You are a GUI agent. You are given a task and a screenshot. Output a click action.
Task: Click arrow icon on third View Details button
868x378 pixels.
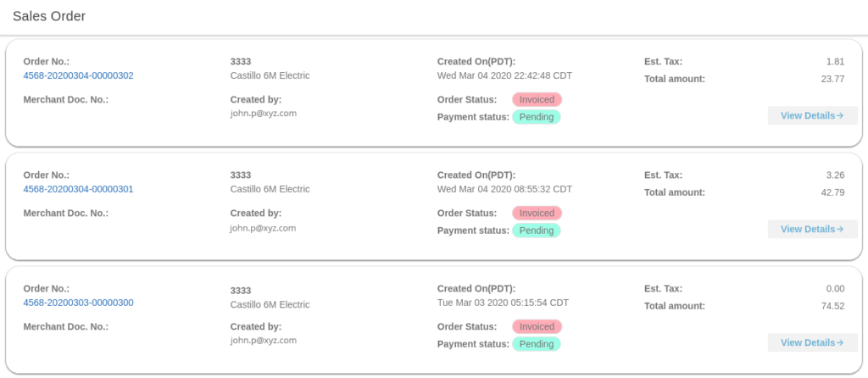point(840,342)
